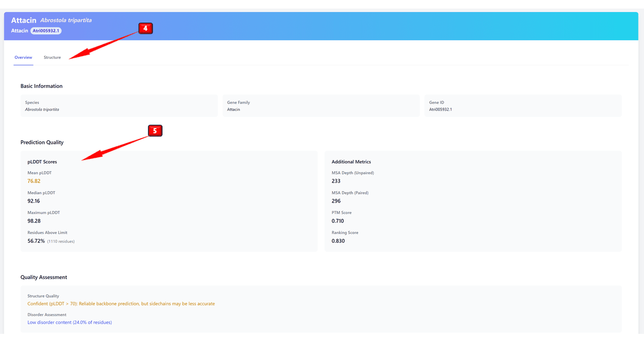Image resolution: width=644 pixels, height=362 pixels.
Task: Click the MSA Depth Paired value 296
Action: point(336,201)
